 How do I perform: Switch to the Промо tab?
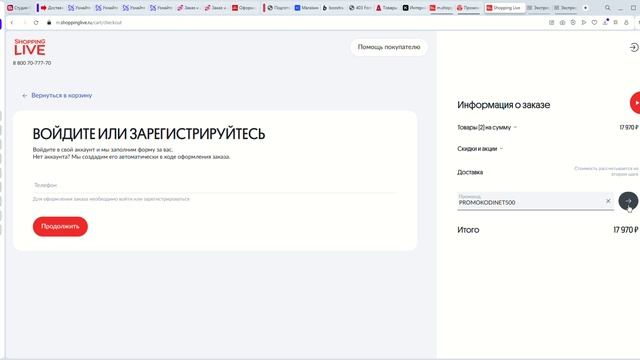pyautogui.click(x=468, y=8)
